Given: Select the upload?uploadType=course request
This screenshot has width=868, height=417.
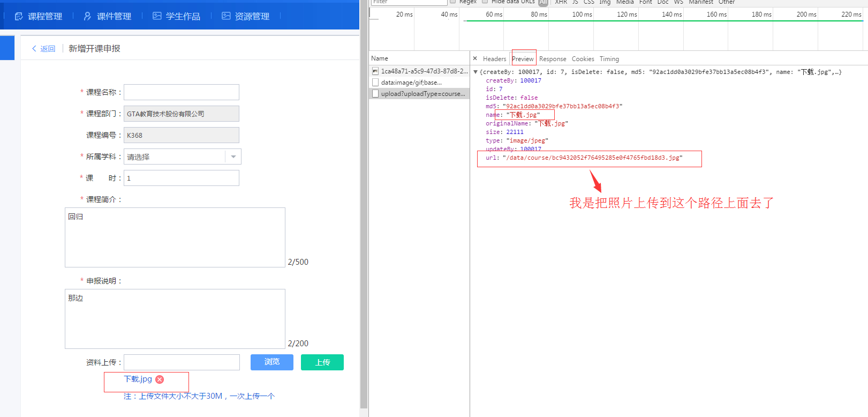Looking at the screenshot, I should (x=422, y=94).
